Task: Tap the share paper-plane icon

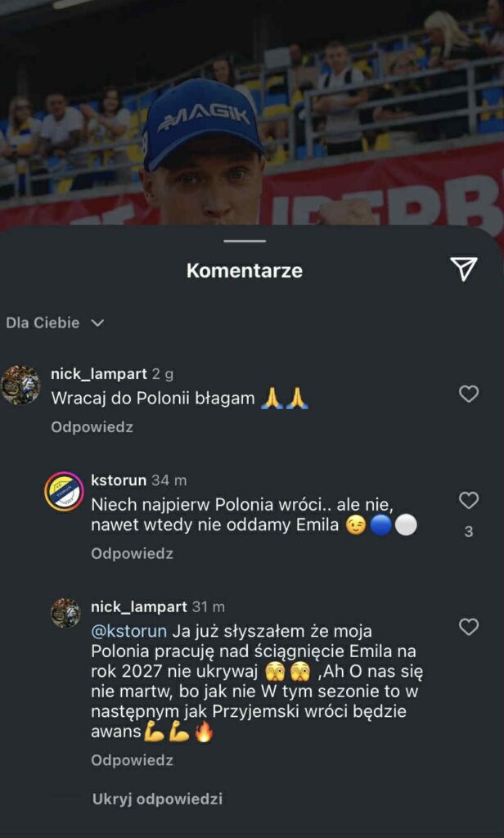Action: click(x=464, y=269)
